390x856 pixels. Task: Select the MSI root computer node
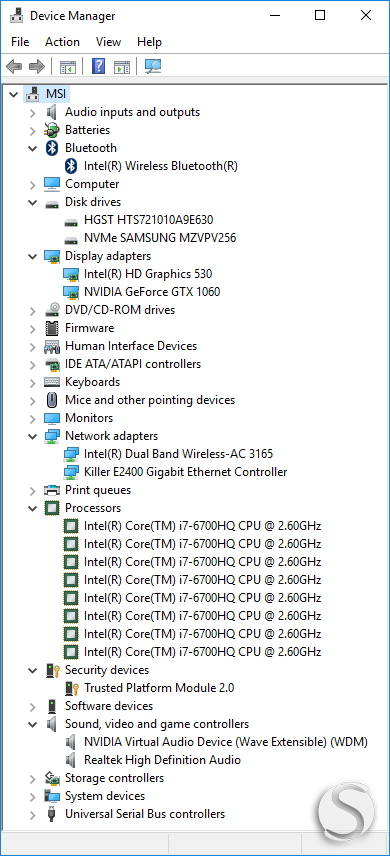pyautogui.click(x=56, y=94)
